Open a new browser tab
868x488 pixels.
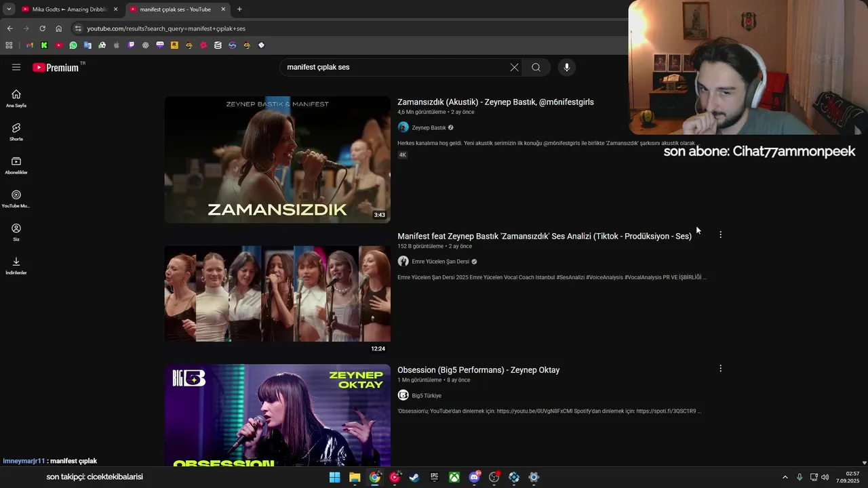[239, 9]
